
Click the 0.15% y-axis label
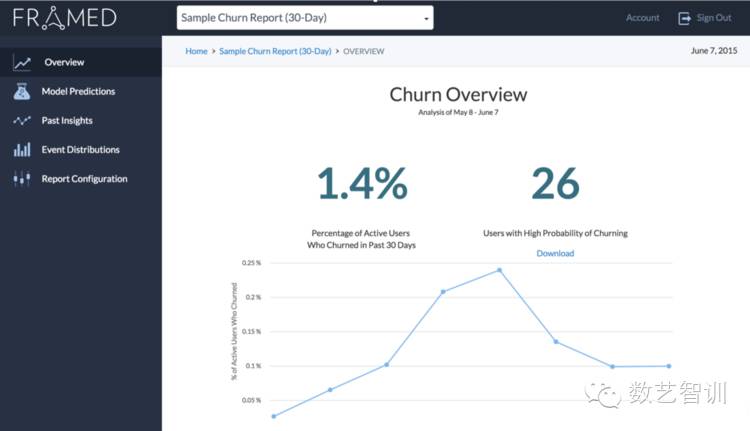[x=251, y=332]
